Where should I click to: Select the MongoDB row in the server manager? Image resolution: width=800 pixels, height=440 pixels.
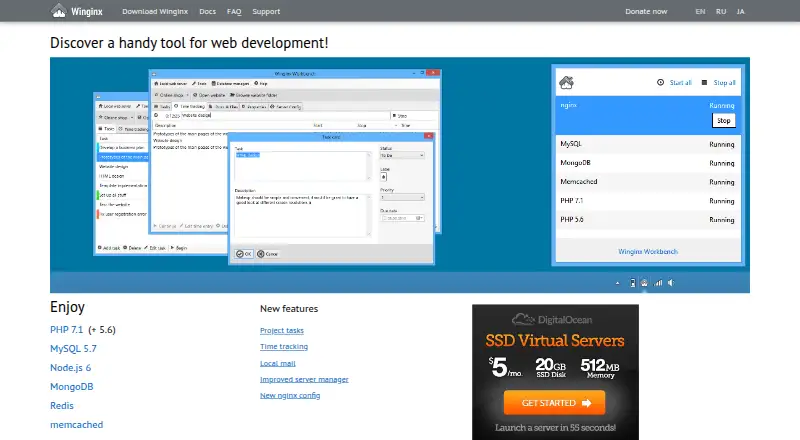[x=647, y=163]
